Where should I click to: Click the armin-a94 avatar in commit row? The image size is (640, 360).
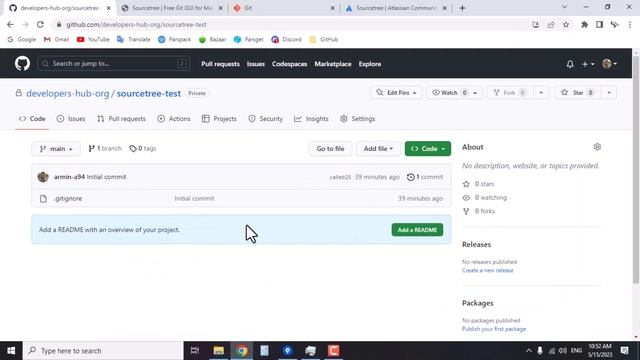(43, 177)
